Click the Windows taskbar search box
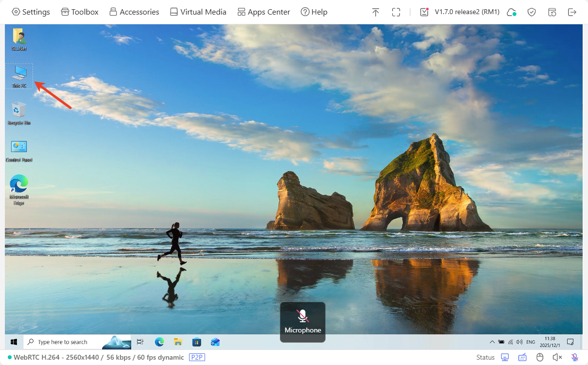Screen dimensions: 588x365 coord(63,342)
